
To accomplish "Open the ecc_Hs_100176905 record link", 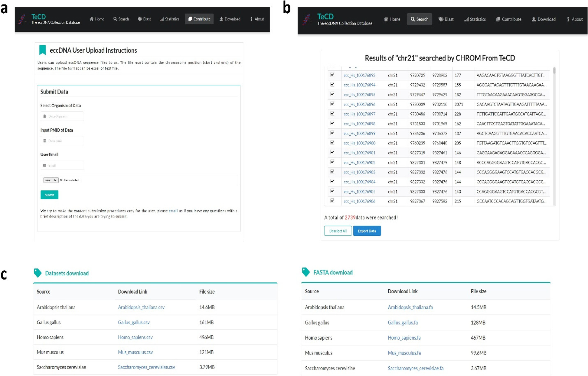I will tap(359, 192).
